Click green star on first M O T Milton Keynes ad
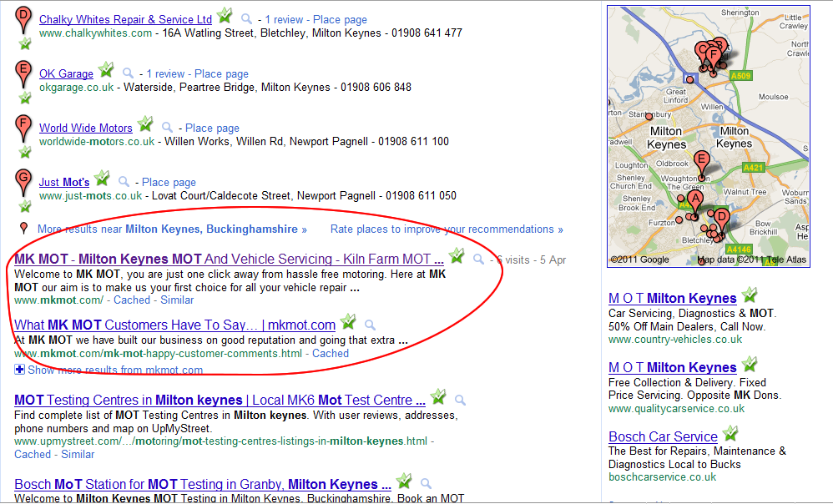 tap(750, 295)
